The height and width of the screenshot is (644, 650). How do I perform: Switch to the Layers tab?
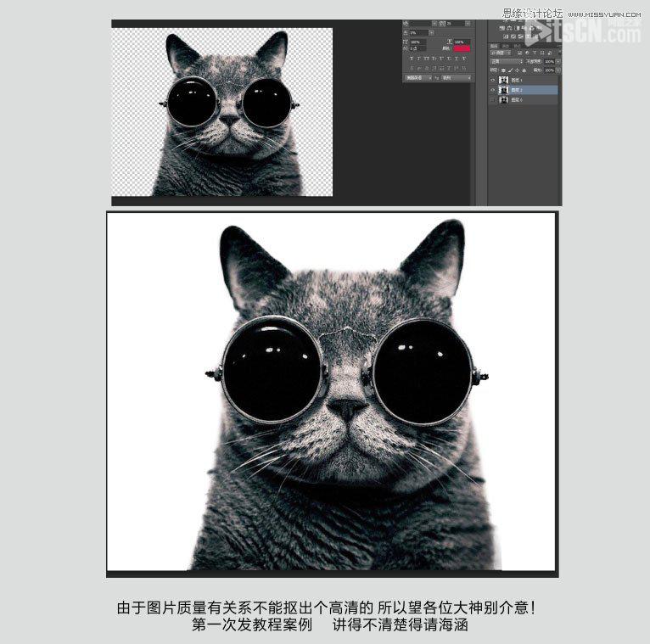tap(494, 47)
